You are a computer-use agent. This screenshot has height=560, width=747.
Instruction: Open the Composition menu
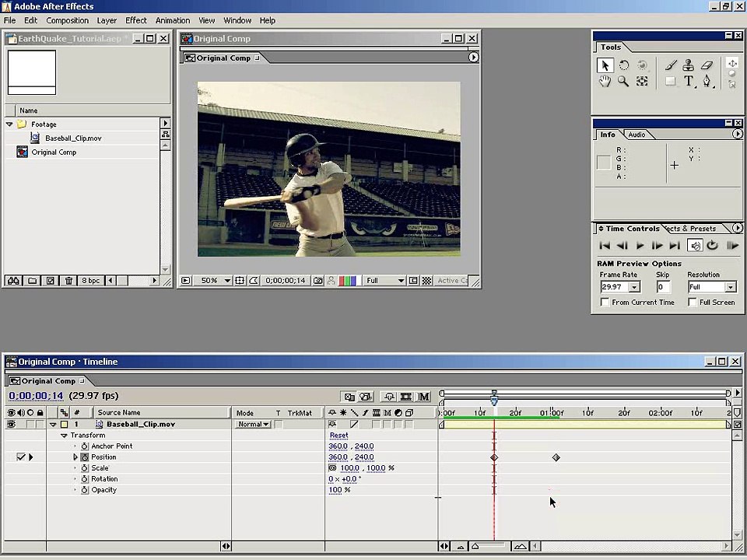pyautogui.click(x=67, y=20)
